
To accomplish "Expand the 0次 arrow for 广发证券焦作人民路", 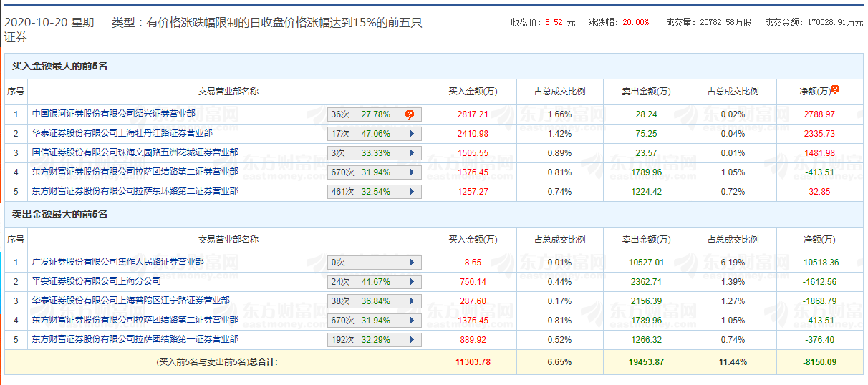I will [x=412, y=263].
